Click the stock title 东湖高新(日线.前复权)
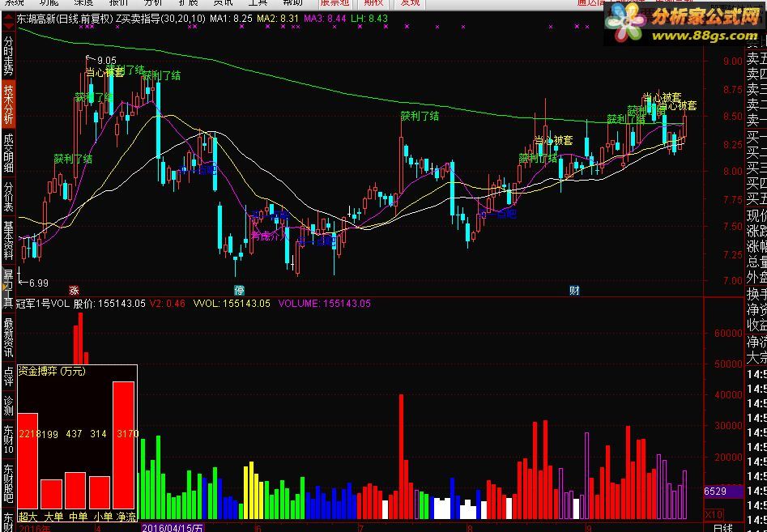The image size is (767, 532). [x=65, y=19]
